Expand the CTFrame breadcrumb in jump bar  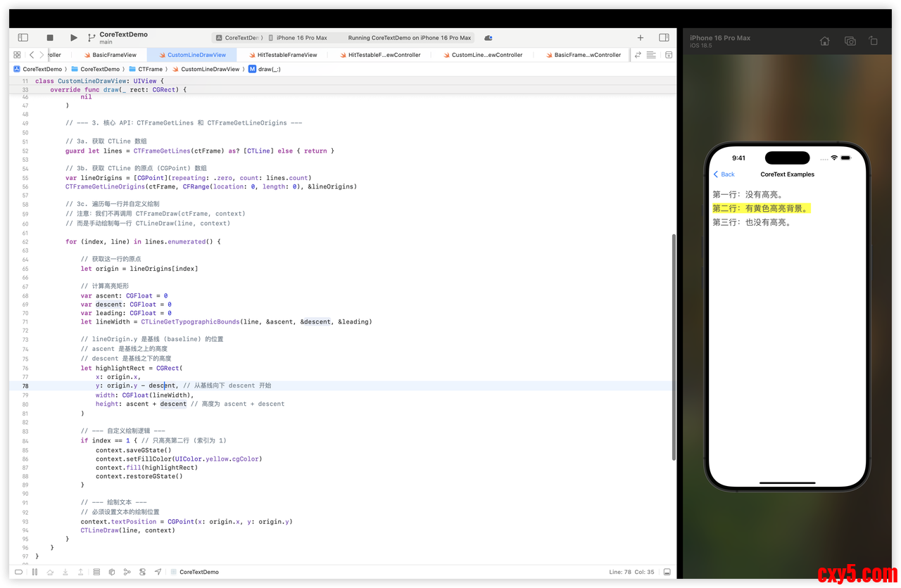click(x=150, y=69)
